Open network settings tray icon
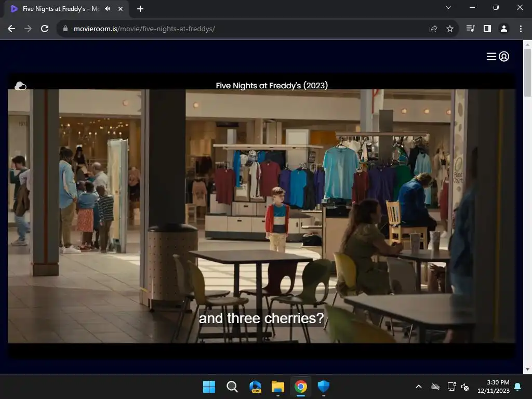Viewport: 532px width, 399px height. pyautogui.click(x=451, y=387)
